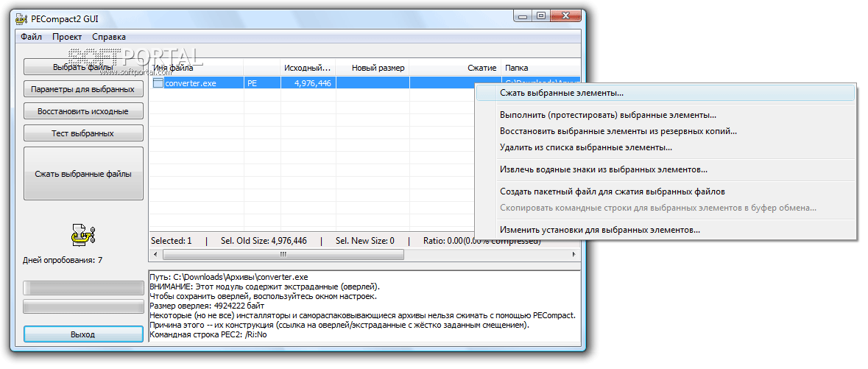Image resolution: width=868 pixels, height=369 pixels.
Task: Click Sel. New Size: 0 status
Action: coord(365,241)
